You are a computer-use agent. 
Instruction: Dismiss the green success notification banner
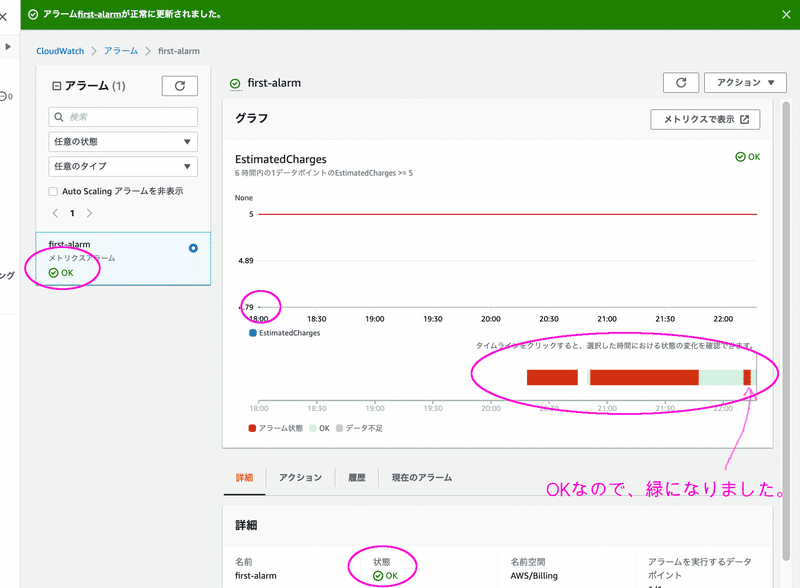[x=786, y=14]
